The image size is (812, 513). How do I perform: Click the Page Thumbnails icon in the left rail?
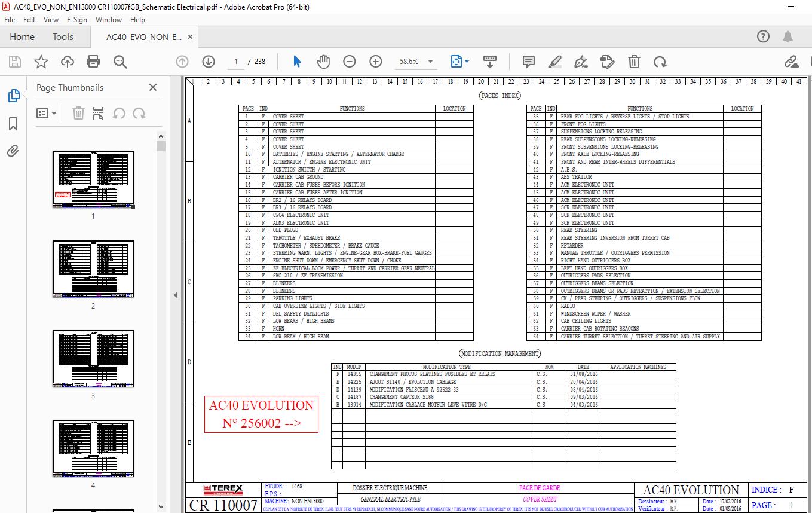click(13, 96)
